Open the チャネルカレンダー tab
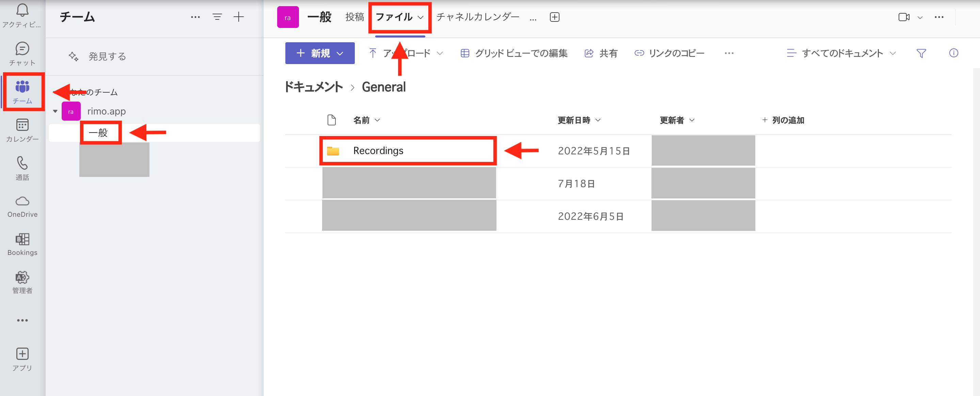The image size is (980, 396). (477, 17)
